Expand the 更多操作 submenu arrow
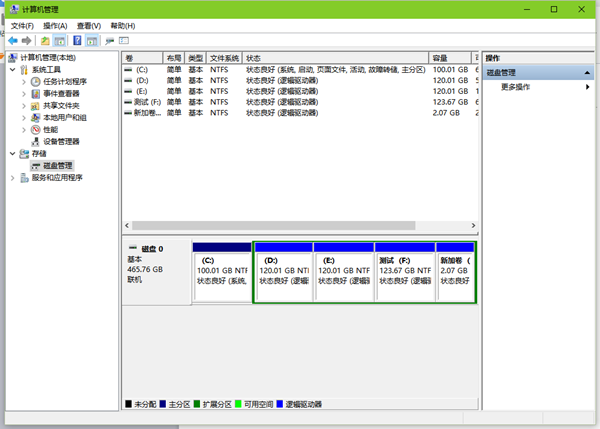 588,87
